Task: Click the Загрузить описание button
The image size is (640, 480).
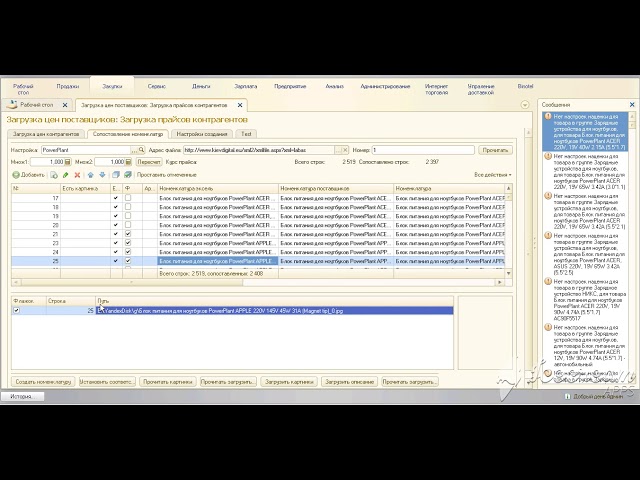Action: coord(349,382)
